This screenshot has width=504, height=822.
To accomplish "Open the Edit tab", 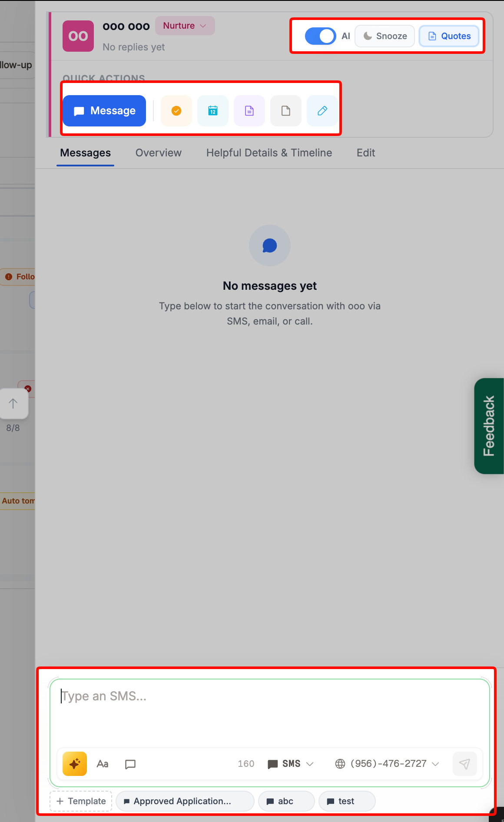I will tap(366, 153).
